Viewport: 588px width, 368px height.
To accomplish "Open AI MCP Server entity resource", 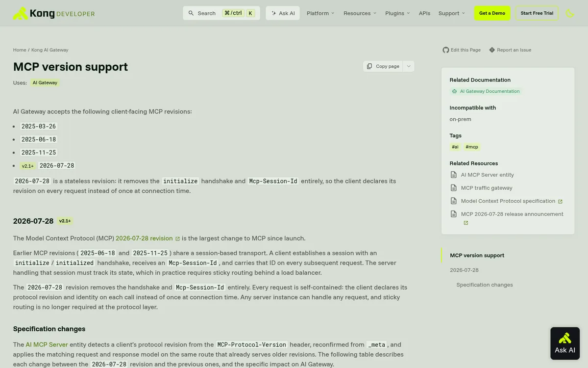I will pos(488,175).
